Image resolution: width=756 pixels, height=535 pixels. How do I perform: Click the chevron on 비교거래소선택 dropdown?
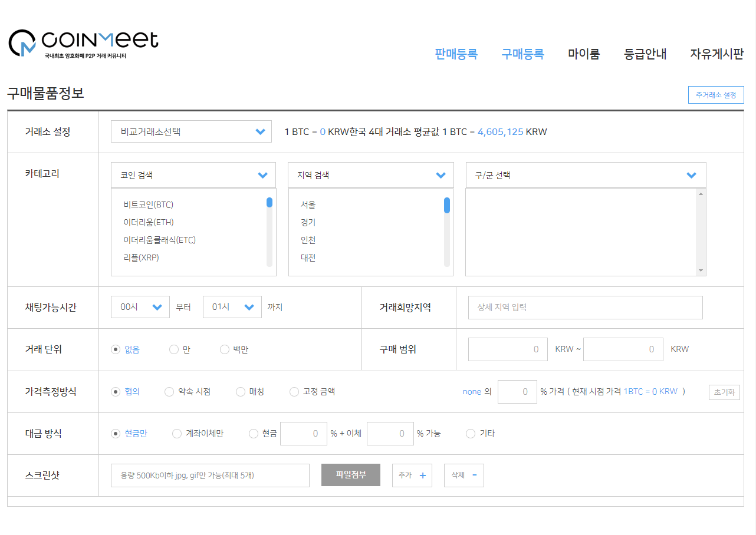click(x=260, y=132)
